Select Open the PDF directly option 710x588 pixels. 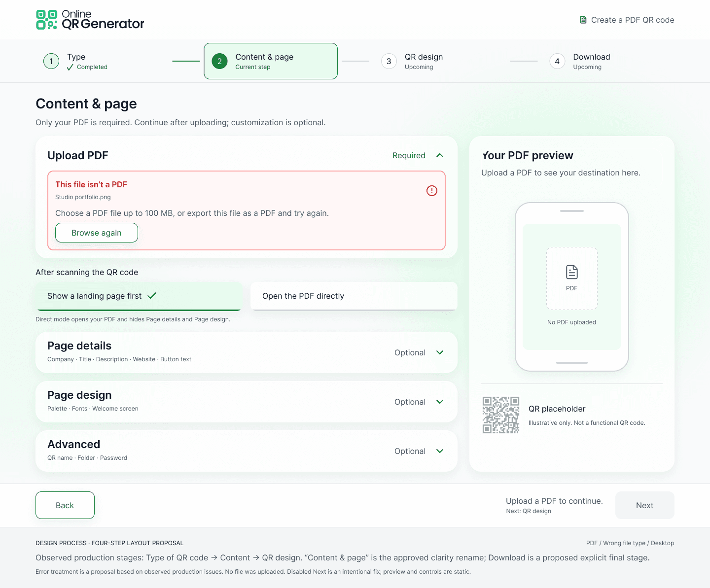click(x=354, y=296)
